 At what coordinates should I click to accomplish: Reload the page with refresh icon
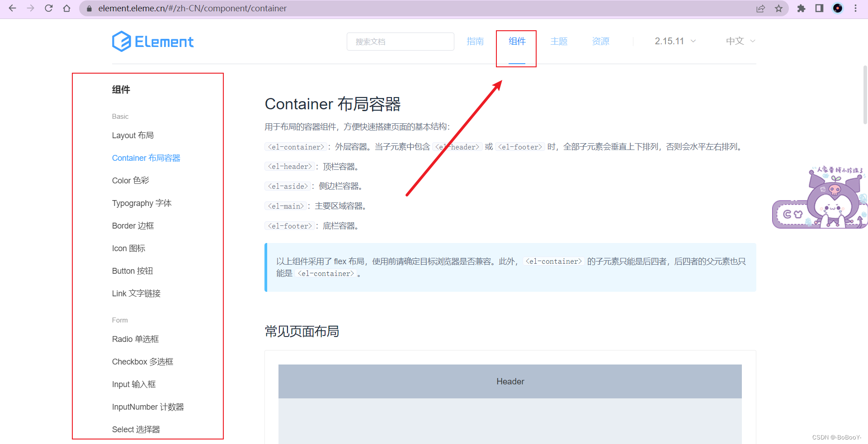pos(49,8)
